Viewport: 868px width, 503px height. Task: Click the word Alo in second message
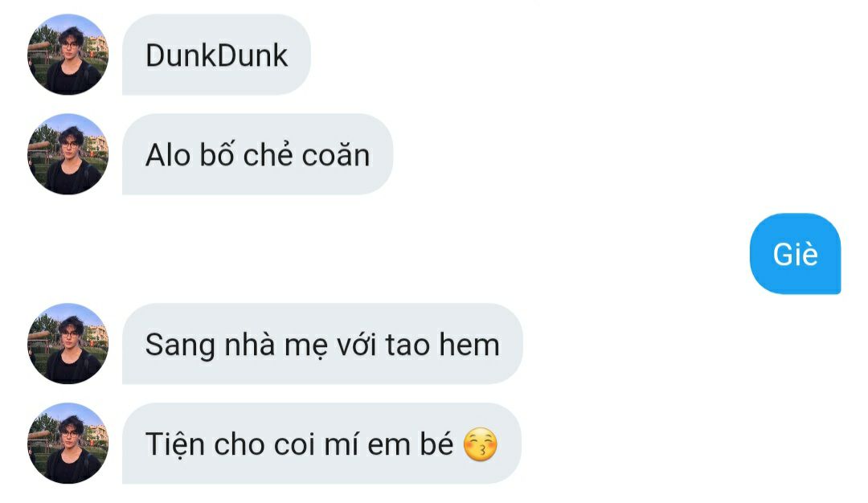tap(168, 155)
